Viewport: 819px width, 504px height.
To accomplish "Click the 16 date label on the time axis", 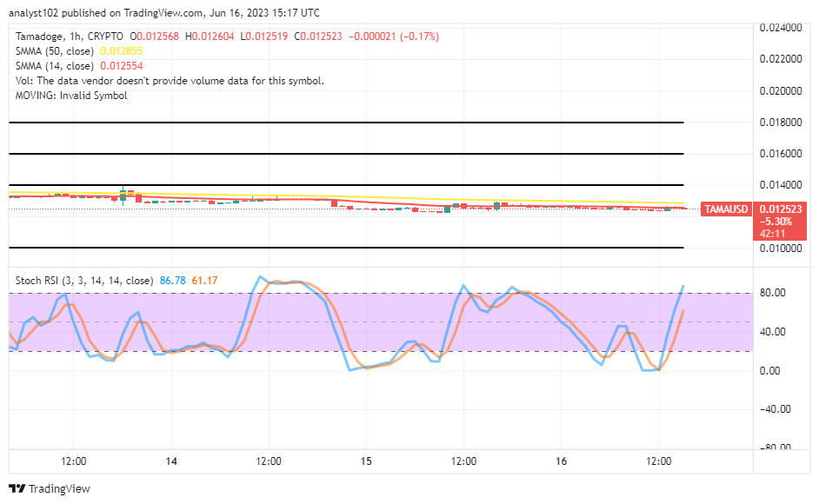I will (561, 461).
